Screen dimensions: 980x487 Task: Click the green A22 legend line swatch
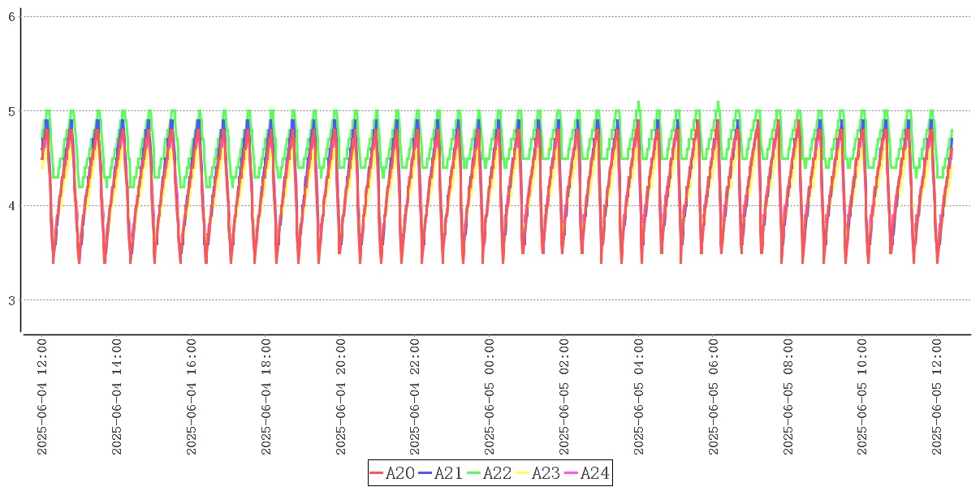point(474,473)
